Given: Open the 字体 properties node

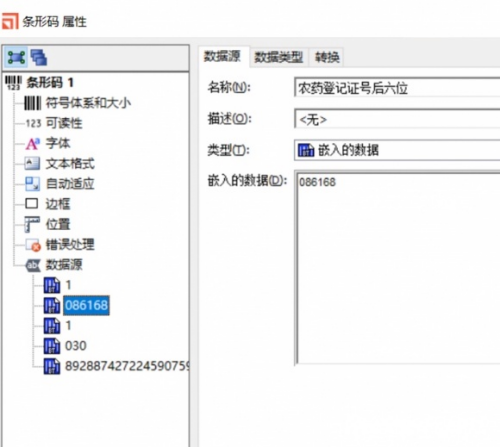Looking at the screenshot, I should coord(58,143).
